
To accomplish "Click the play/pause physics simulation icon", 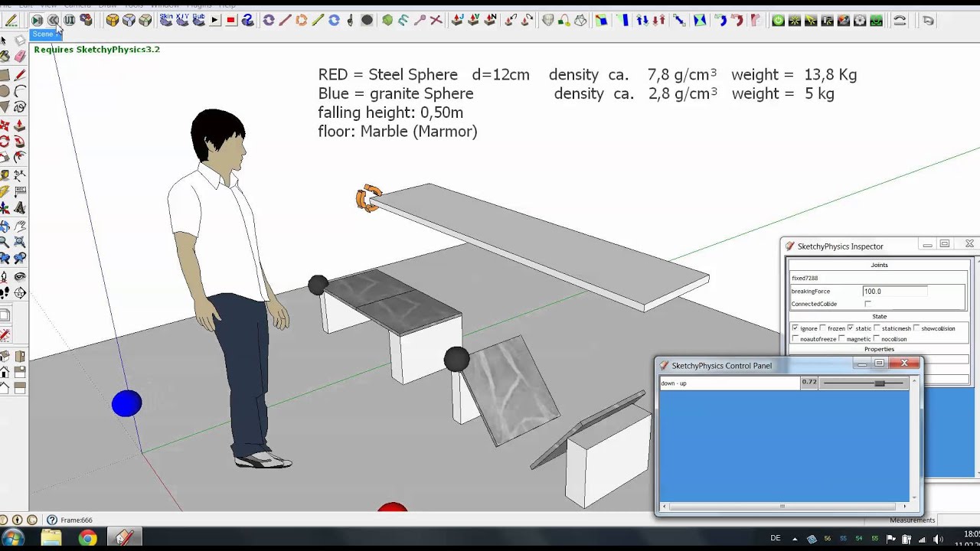I will click(x=37, y=21).
